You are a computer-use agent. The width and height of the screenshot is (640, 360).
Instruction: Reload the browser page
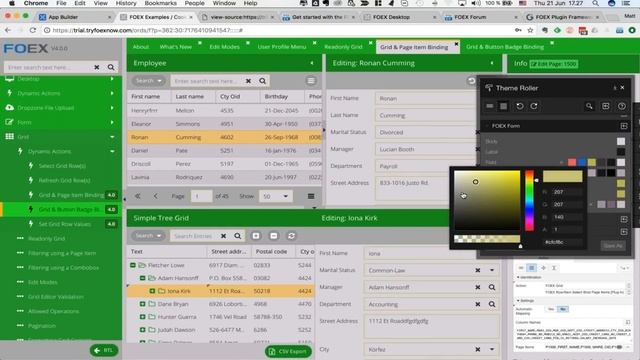[33, 30]
